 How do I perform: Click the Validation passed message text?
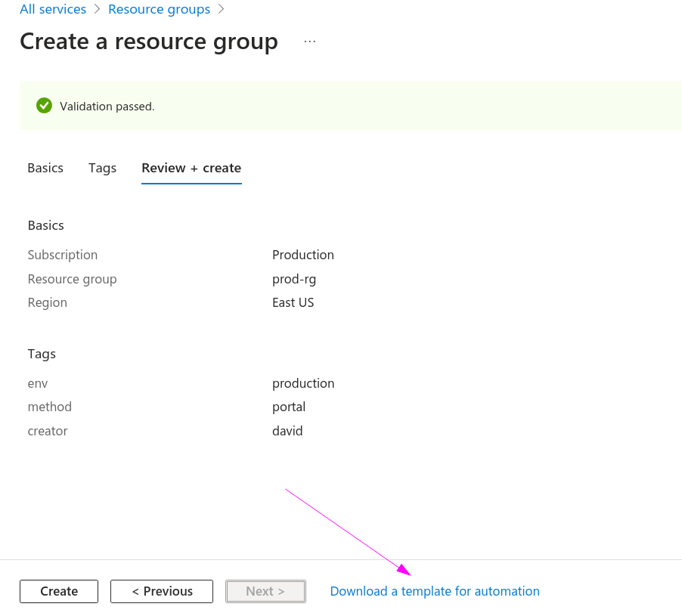pyautogui.click(x=107, y=107)
